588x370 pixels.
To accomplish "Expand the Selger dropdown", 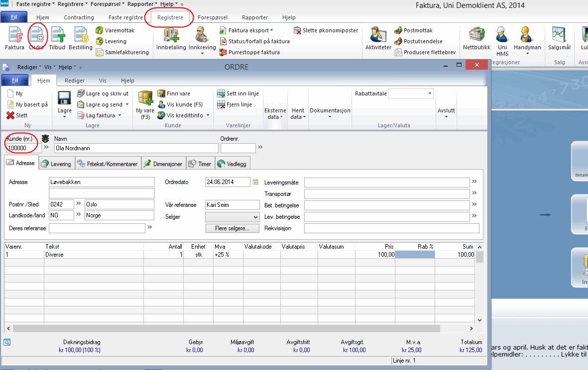I will [255, 217].
